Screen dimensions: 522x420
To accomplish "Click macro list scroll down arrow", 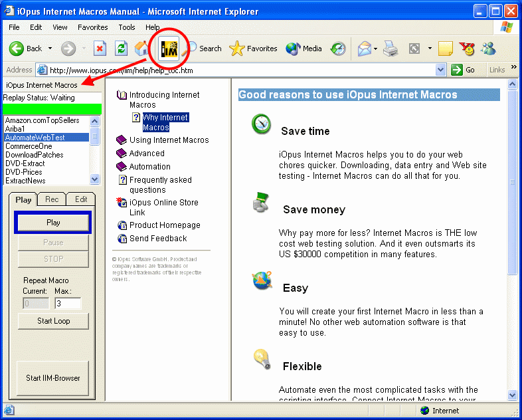I will point(94,179).
